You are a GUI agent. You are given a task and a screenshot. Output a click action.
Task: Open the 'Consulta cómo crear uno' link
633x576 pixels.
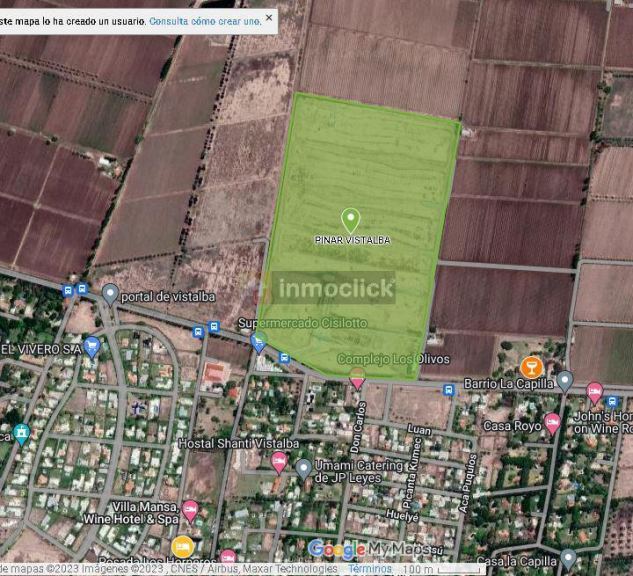point(205,20)
